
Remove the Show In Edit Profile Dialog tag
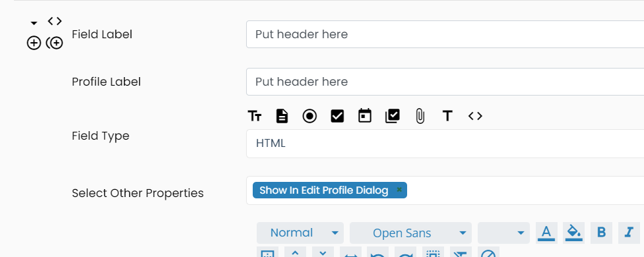pyautogui.click(x=399, y=190)
